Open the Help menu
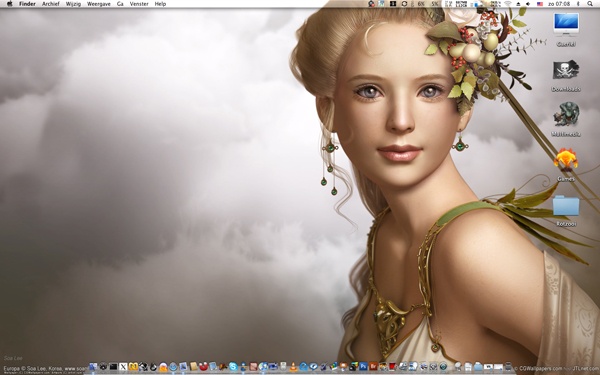Viewport: 600px width, 375px height. 160,4
